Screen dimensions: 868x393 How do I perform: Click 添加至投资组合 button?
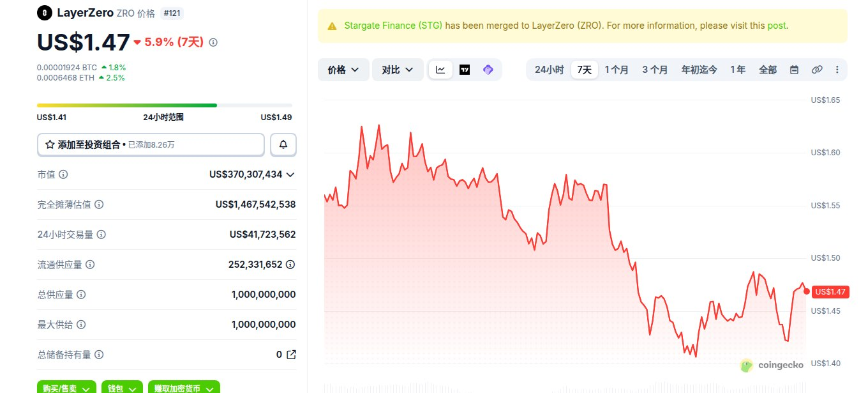click(151, 145)
